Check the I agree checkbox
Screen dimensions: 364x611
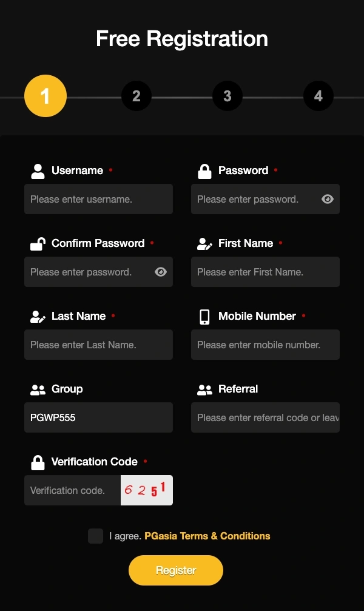95,536
